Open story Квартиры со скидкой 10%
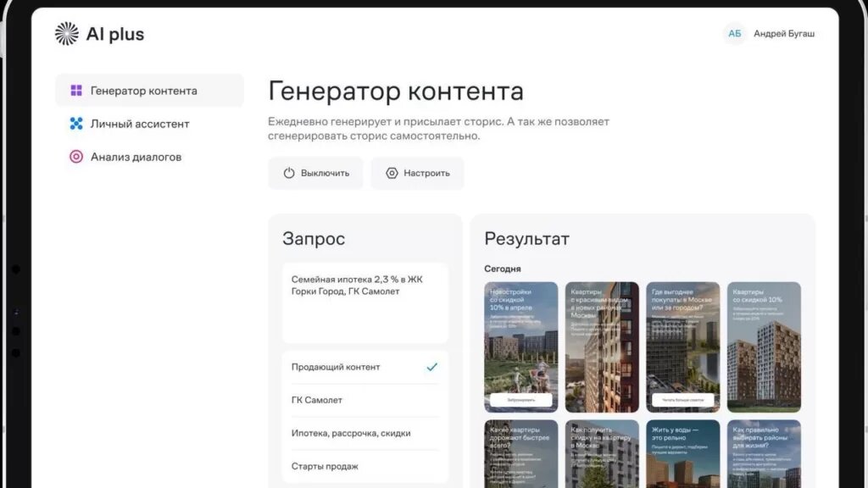Image resolution: width=868 pixels, height=488 pixels. point(764,347)
